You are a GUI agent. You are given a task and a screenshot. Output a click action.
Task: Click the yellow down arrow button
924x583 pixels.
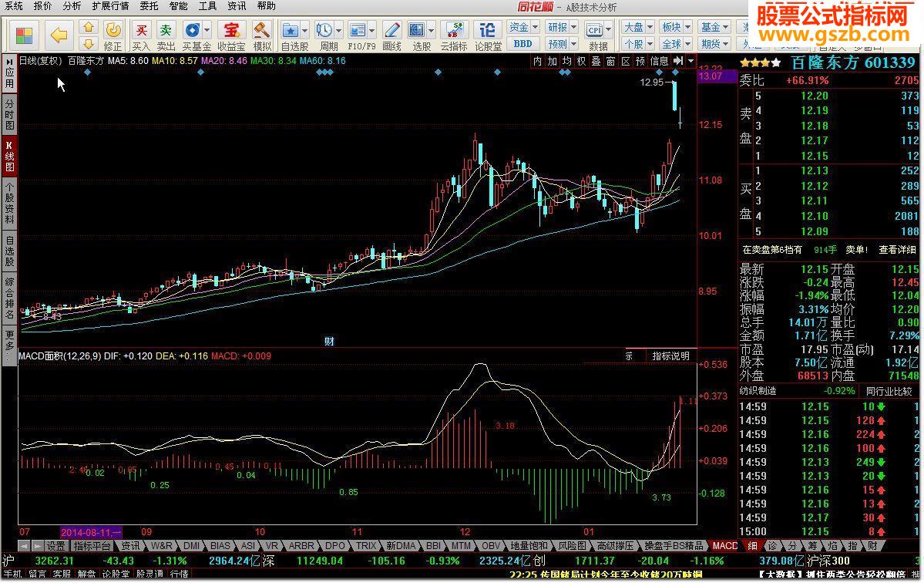tap(89, 44)
